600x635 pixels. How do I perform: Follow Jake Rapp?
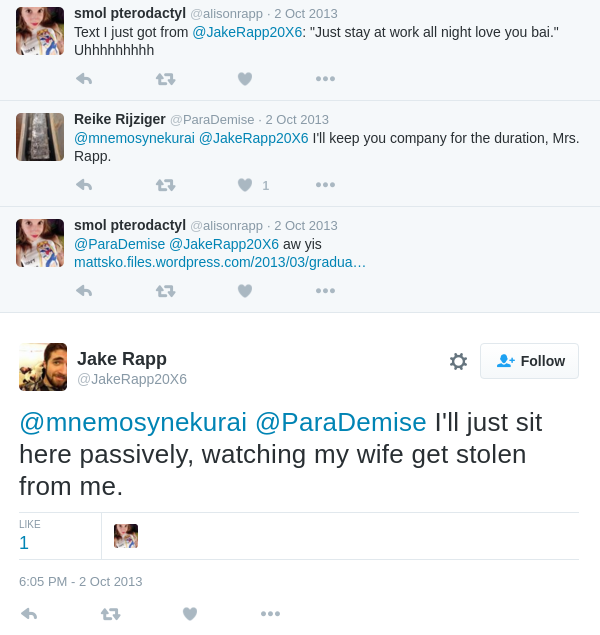pyautogui.click(x=530, y=361)
